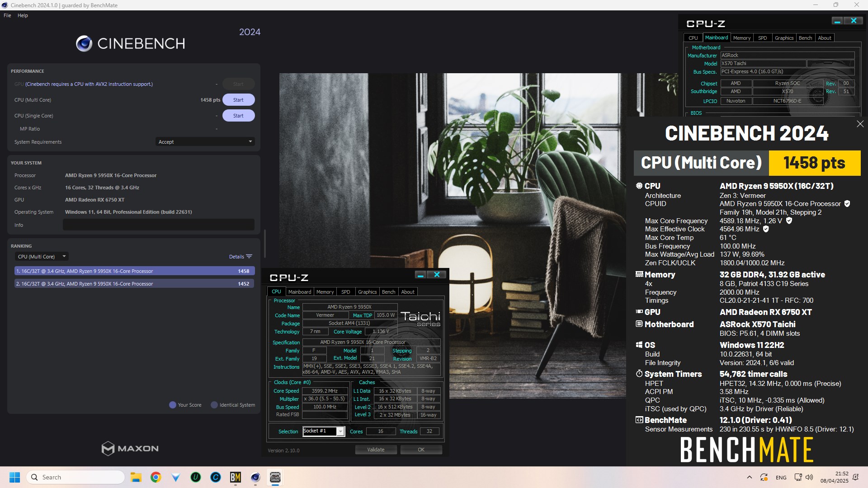Viewport: 868px width, 488px height.
Task: Open File Explorer from the taskbar
Action: tap(136, 477)
